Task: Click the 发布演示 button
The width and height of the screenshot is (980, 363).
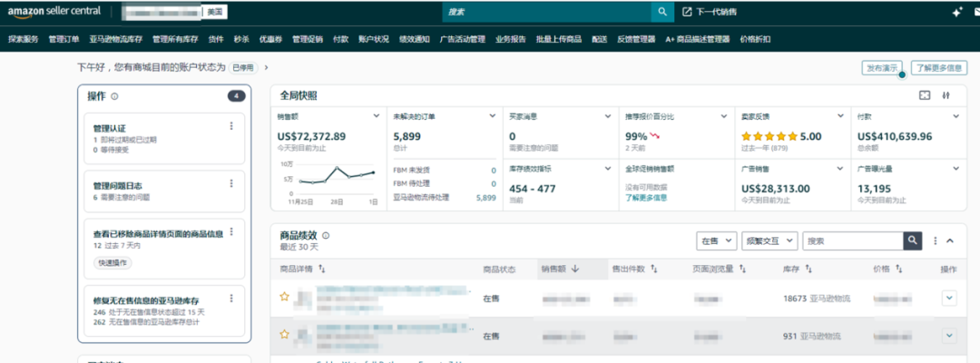Action: point(882,67)
